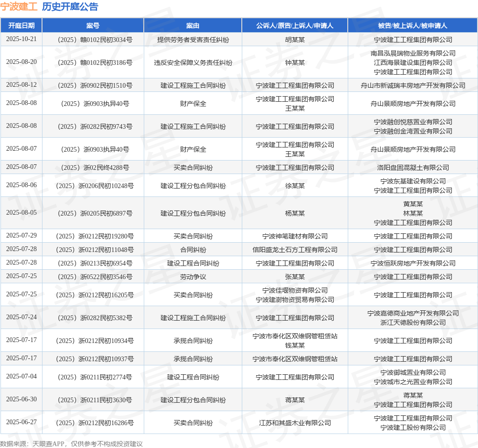Click 宁波东基建设有限公司
Viewport: 478px width, 448px height.
[x=413, y=182]
